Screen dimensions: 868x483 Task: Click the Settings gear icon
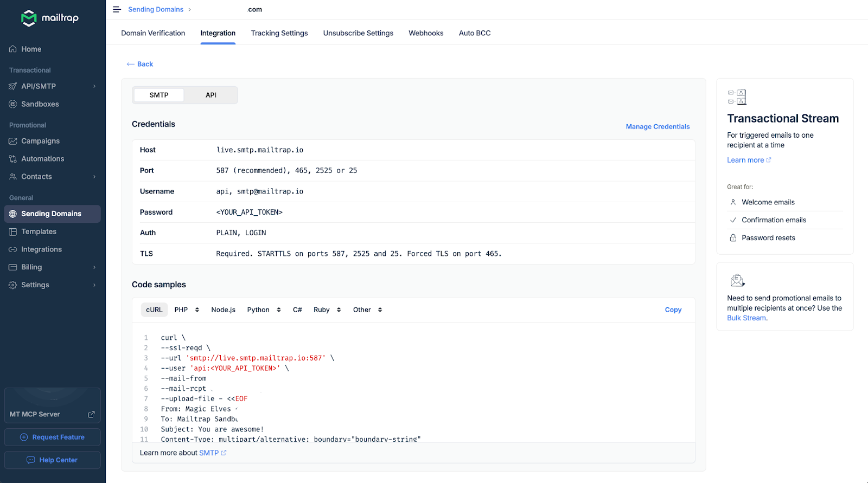point(13,285)
